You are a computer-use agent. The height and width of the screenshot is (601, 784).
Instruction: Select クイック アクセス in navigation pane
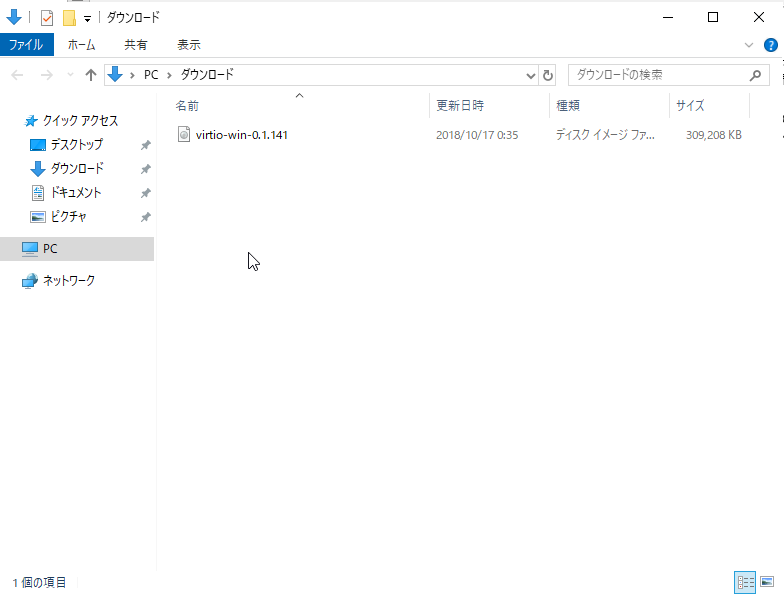pos(80,120)
